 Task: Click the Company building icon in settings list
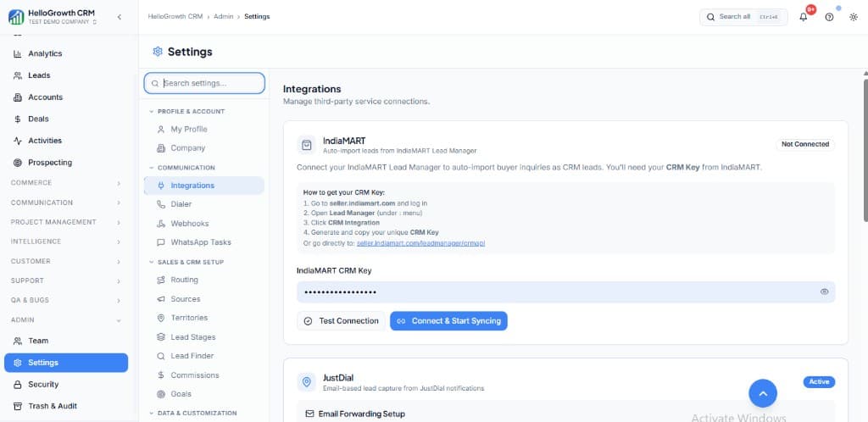(161, 148)
